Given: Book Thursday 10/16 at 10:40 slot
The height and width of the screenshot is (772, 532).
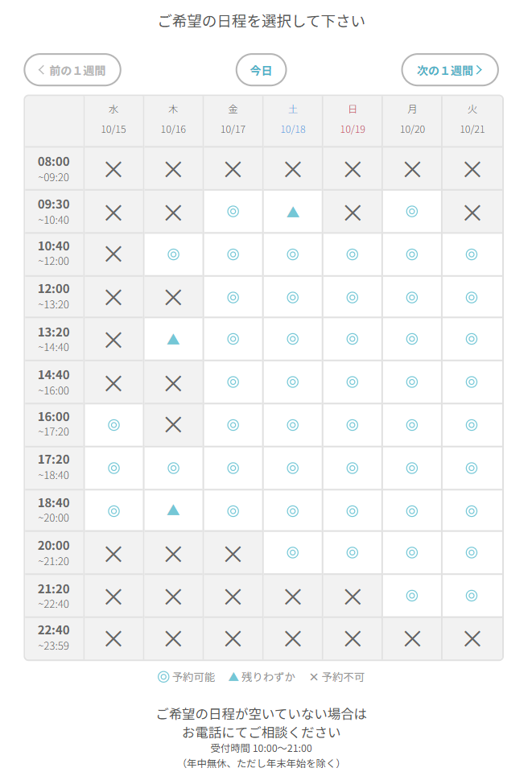Looking at the screenshot, I should pos(173,254).
